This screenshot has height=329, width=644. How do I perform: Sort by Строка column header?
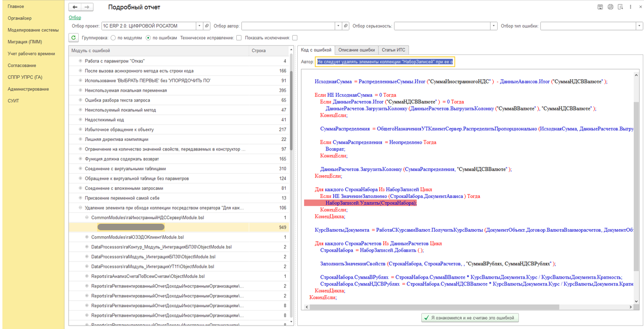coord(269,51)
